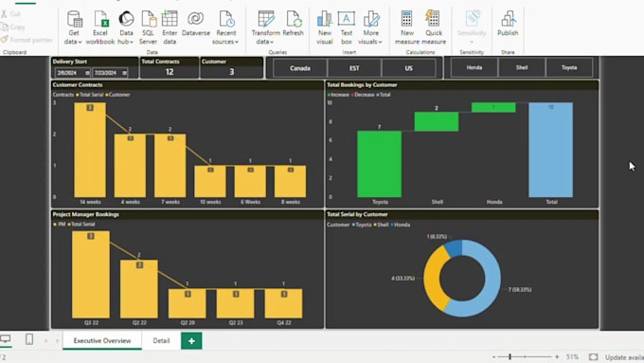Click the Sensitivity button
644x363 pixels.
(472, 27)
